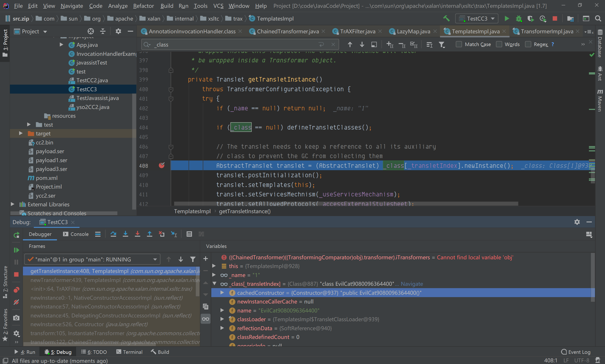Enable the Match Case checkbox
This screenshot has height=364, width=605.
tap(458, 44)
